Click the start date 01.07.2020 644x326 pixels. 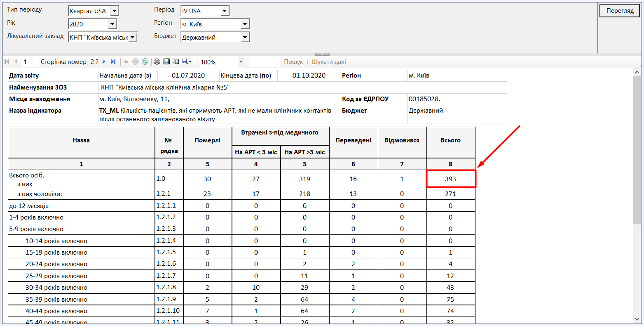(188, 76)
